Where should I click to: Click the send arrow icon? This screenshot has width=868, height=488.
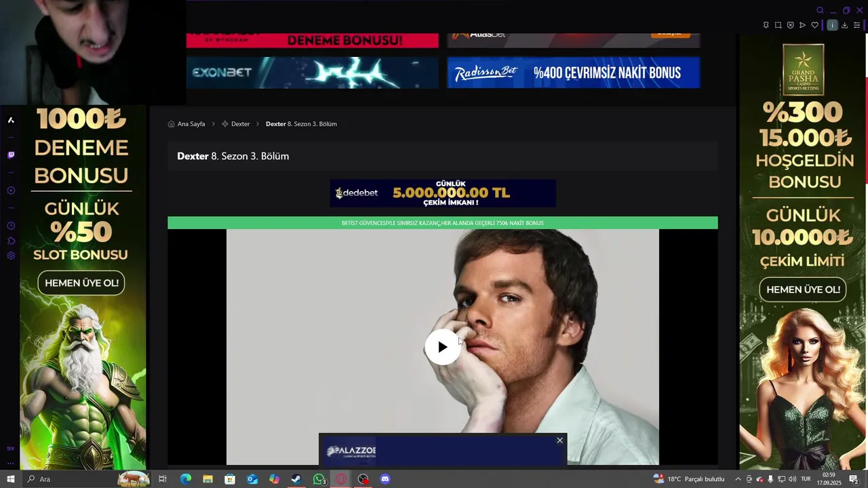802,25
